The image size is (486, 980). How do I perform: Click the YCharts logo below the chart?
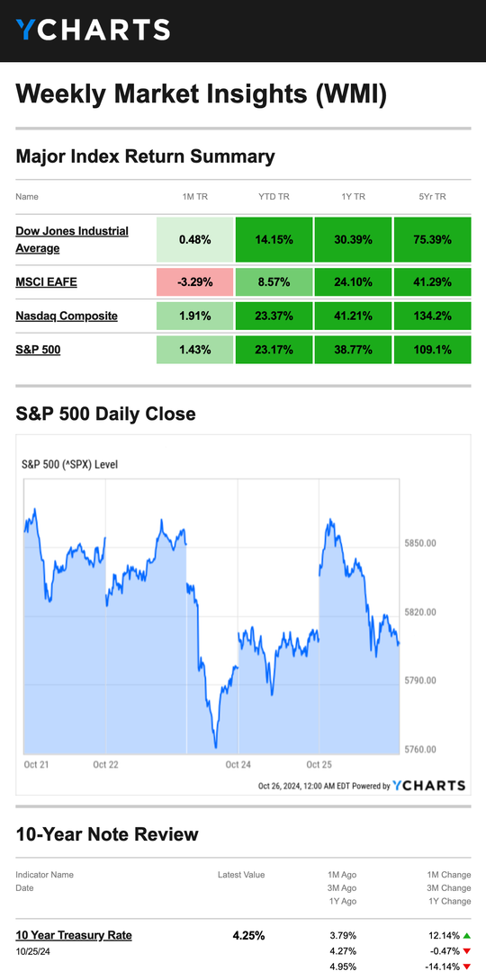(429, 786)
